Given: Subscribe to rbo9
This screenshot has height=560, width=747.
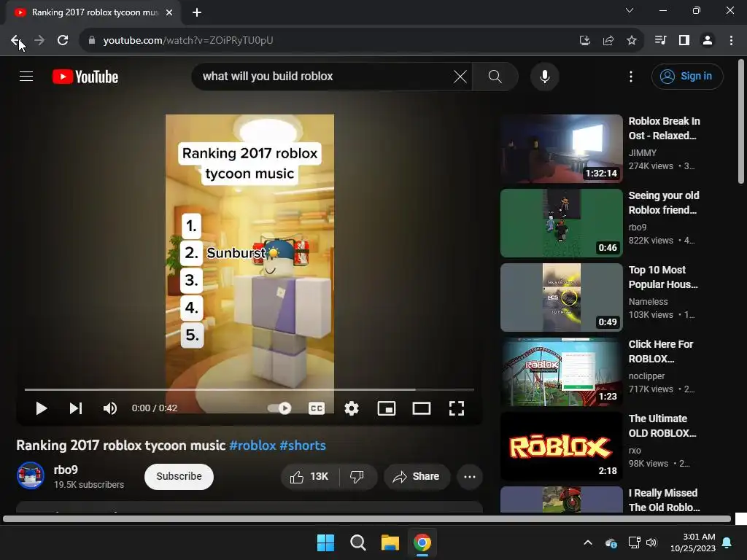Looking at the screenshot, I should tap(179, 476).
